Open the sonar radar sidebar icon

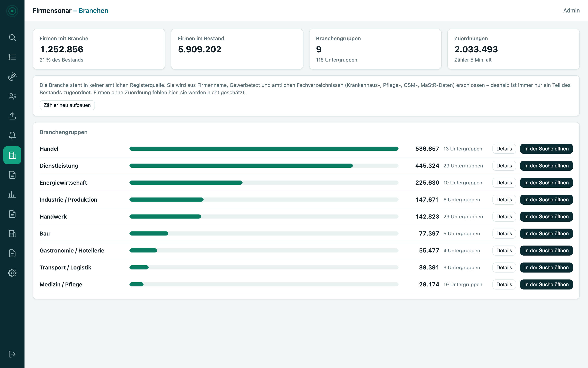tap(12, 77)
